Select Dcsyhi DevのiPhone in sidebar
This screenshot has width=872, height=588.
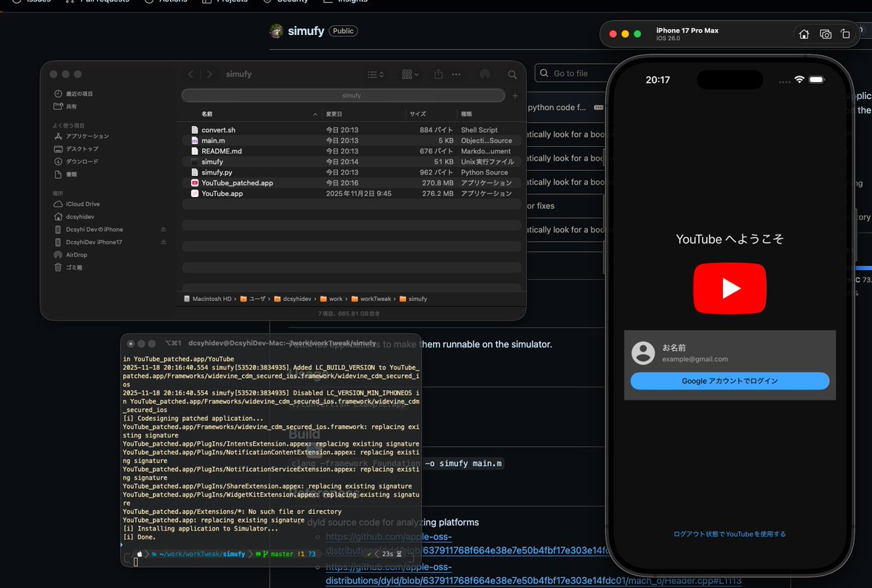coord(94,229)
